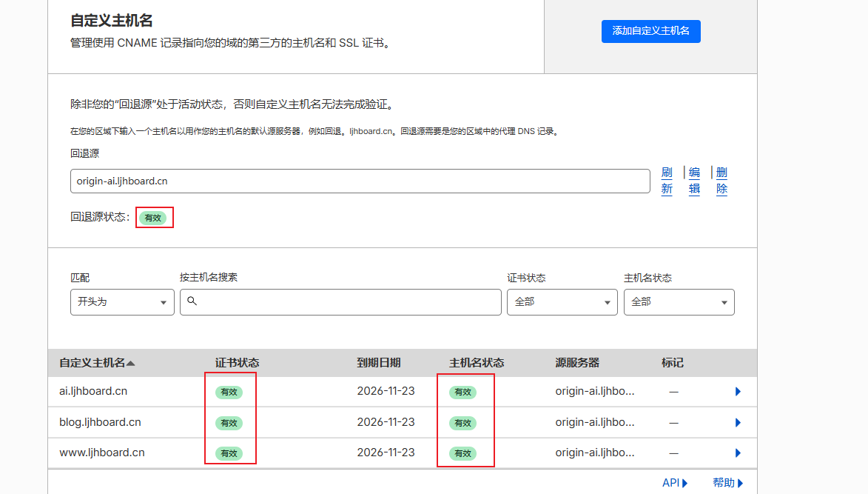Click the 源服务器 column header
The height and width of the screenshot is (494, 868).
(577, 363)
